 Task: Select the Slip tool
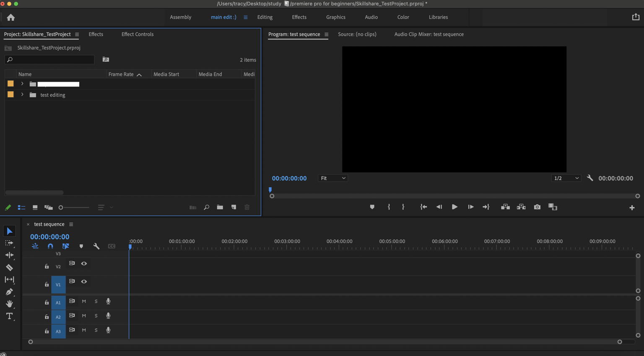(9, 279)
